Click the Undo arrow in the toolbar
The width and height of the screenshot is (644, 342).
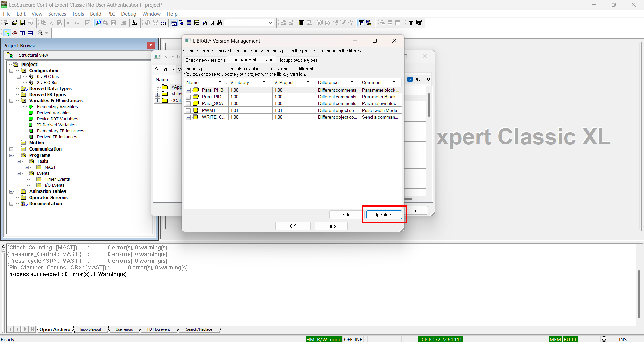click(x=69, y=23)
